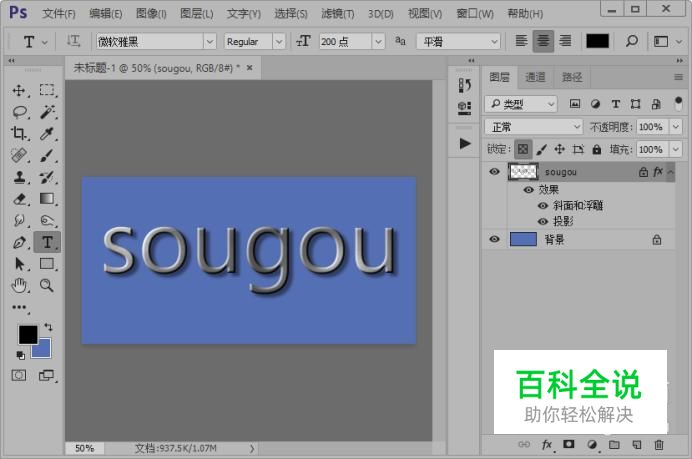Viewport: 692px width, 459px height.
Task: Create a new adjustment layer
Action: point(592,444)
